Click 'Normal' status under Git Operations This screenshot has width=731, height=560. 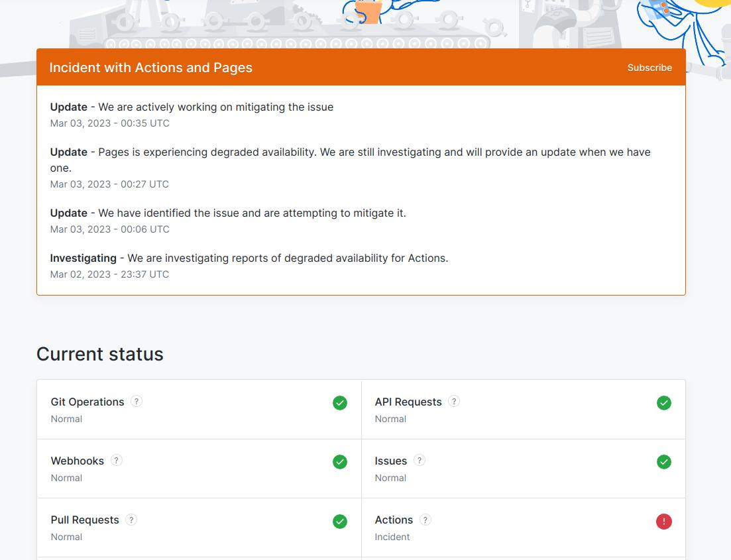(66, 419)
